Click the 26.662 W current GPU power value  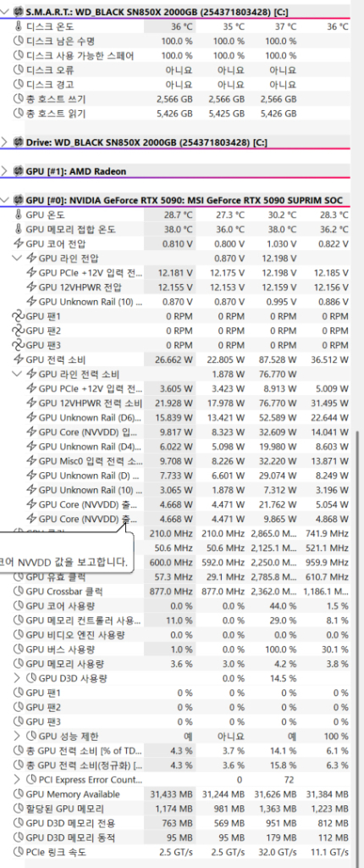pyautogui.click(x=175, y=359)
